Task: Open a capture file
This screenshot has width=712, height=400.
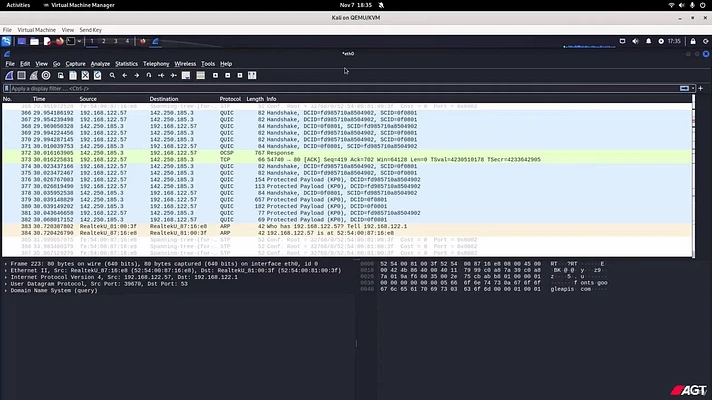Action: click(60, 75)
